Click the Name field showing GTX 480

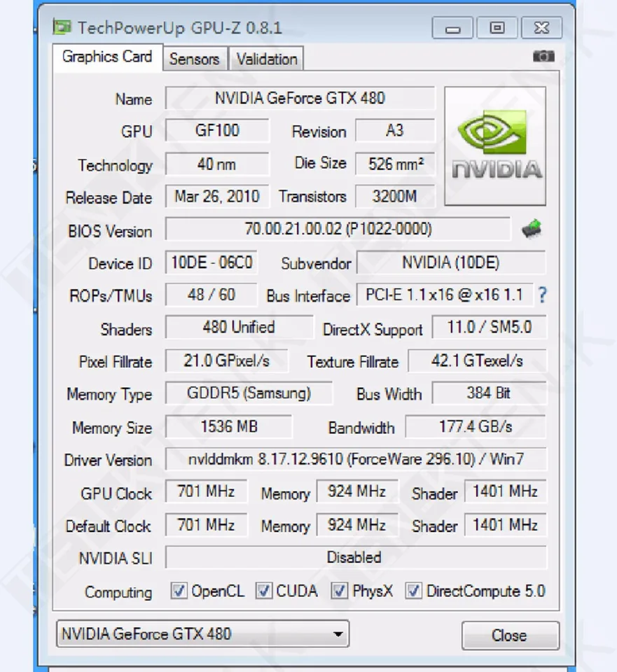point(300,98)
